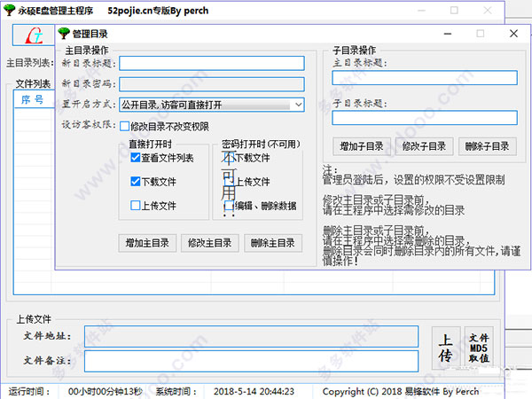Click 运行时间 value in status bar
This screenshot has width=532, height=399.
click(x=106, y=392)
